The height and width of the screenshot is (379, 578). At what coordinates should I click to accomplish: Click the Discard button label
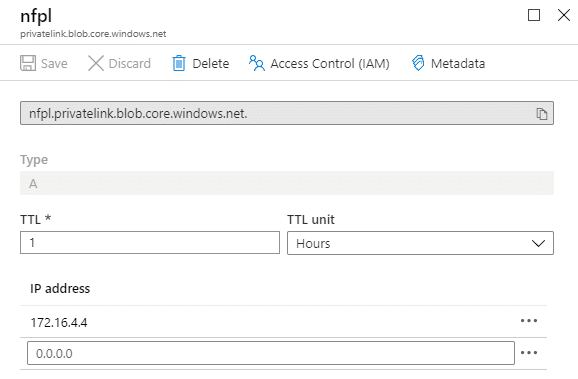(130, 63)
